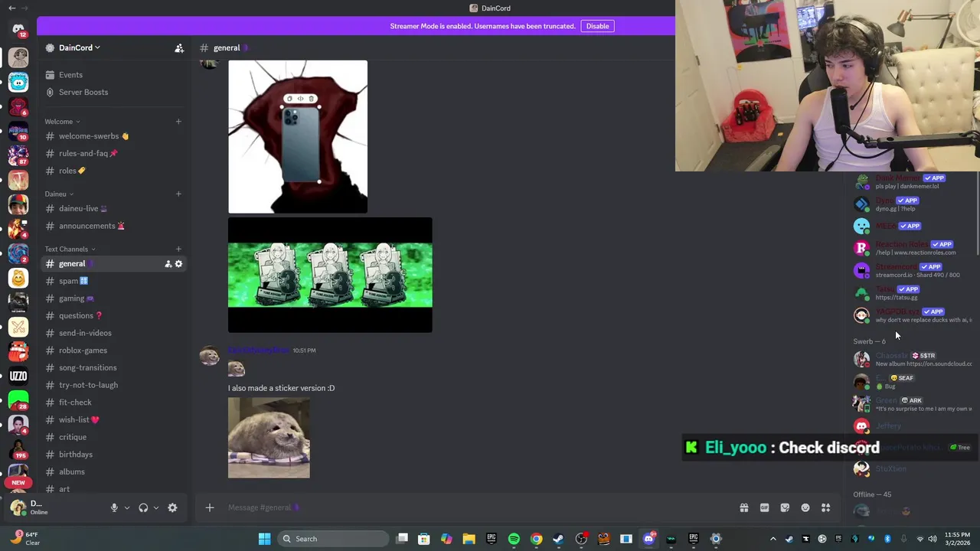Send a gift via gift icon

pos(743,507)
